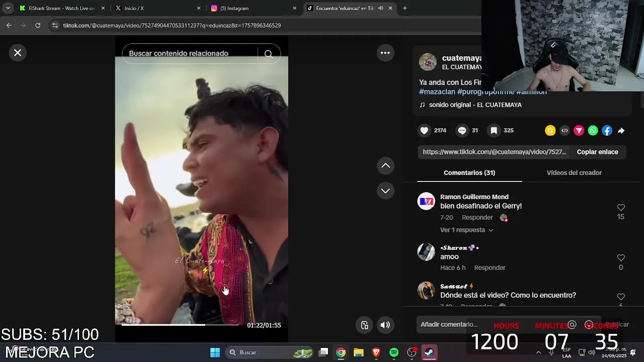Click 'Buscar contenido relacionado' search field

[x=190, y=53]
